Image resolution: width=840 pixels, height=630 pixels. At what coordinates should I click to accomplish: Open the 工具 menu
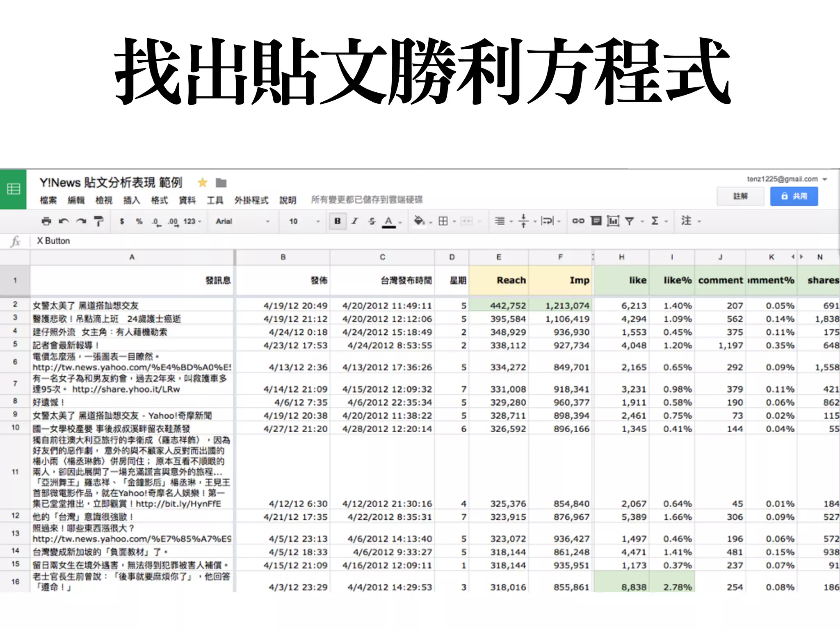click(215, 200)
